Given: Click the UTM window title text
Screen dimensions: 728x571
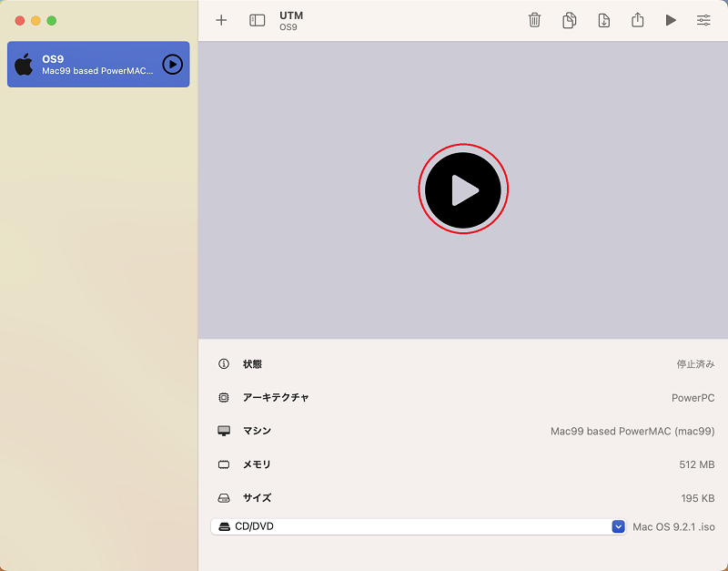Looking at the screenshot, I should pos(291,15).
